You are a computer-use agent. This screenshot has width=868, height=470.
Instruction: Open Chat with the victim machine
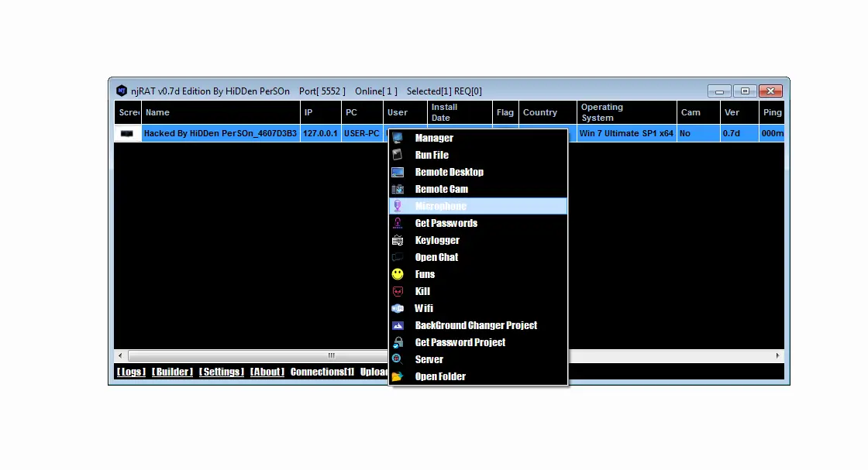point(436,257)
